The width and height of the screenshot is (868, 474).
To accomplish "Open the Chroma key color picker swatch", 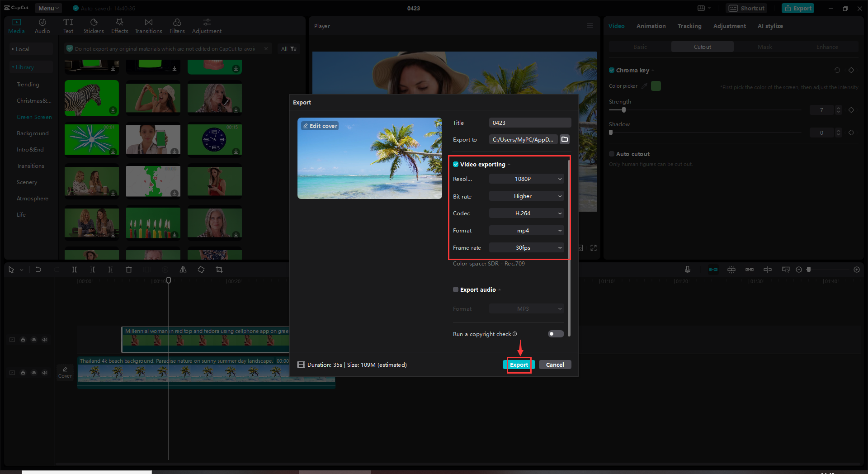I will pyautogui.click(x=656, y=85).
